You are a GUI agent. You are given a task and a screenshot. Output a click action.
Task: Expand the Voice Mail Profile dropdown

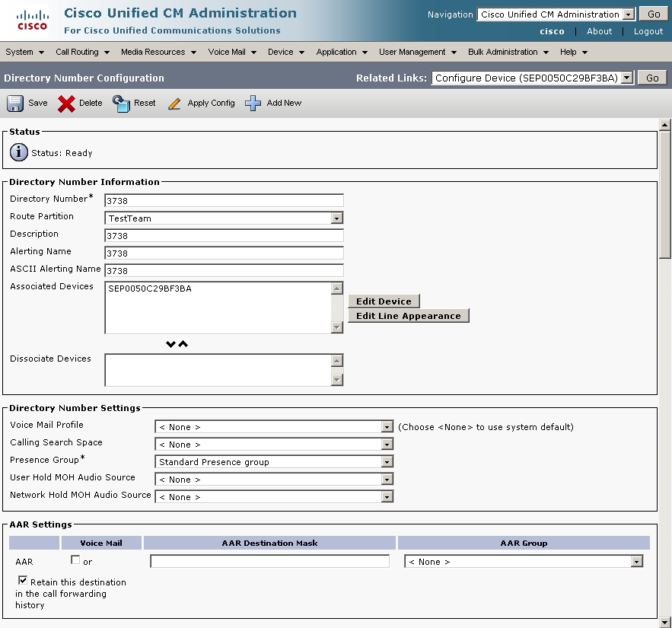[x=387, y=427]
